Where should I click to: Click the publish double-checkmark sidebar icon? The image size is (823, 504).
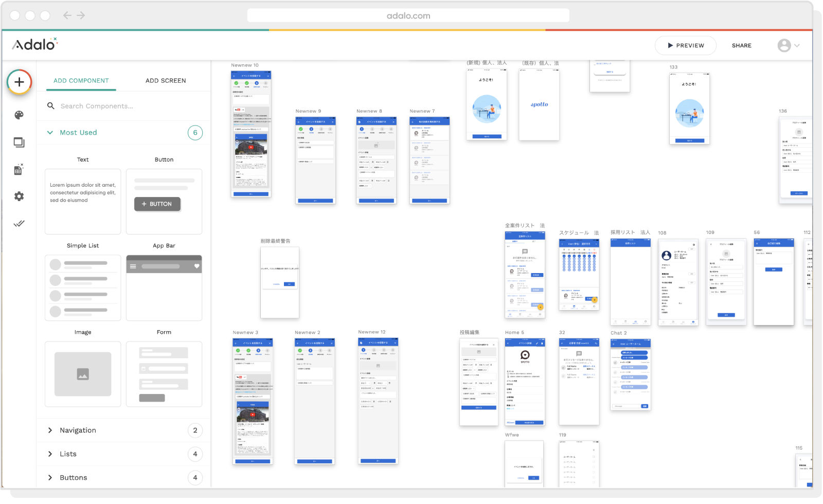click(19, 223)
